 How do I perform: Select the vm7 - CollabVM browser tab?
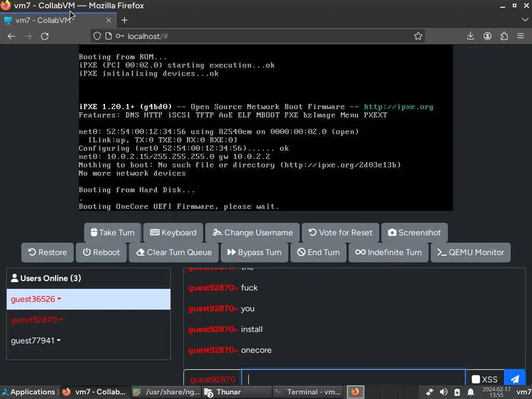(x=58, y=20)
